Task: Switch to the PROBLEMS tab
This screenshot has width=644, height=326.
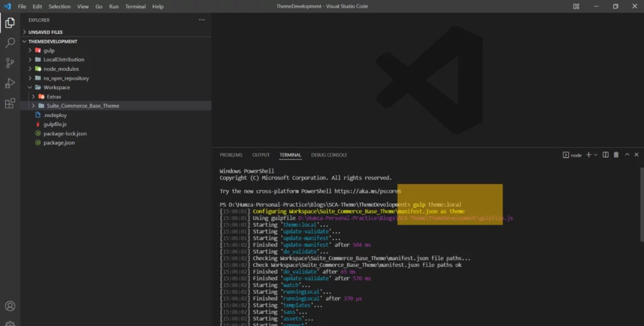Action: pyautogui.click(x=231, y=155)
